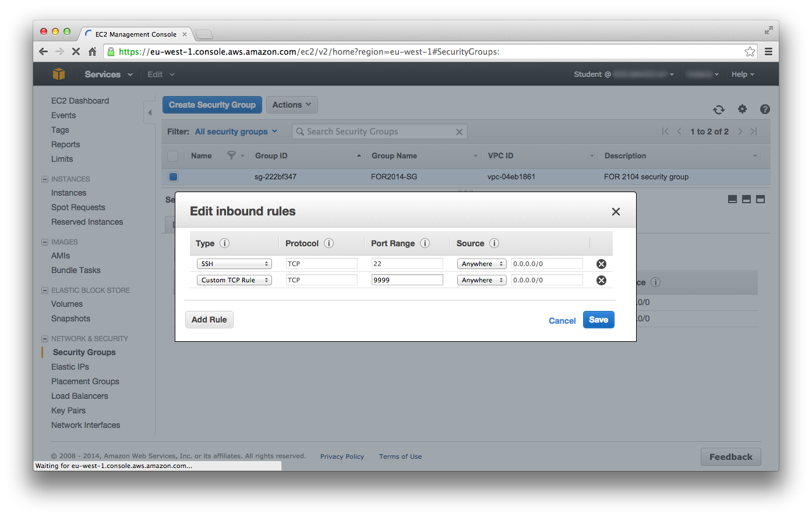Screen dimensions: 812x517
Task: Open Anywhere source dropdown for SSH rule
Action: pyautogui.click(x=482, y=264)
